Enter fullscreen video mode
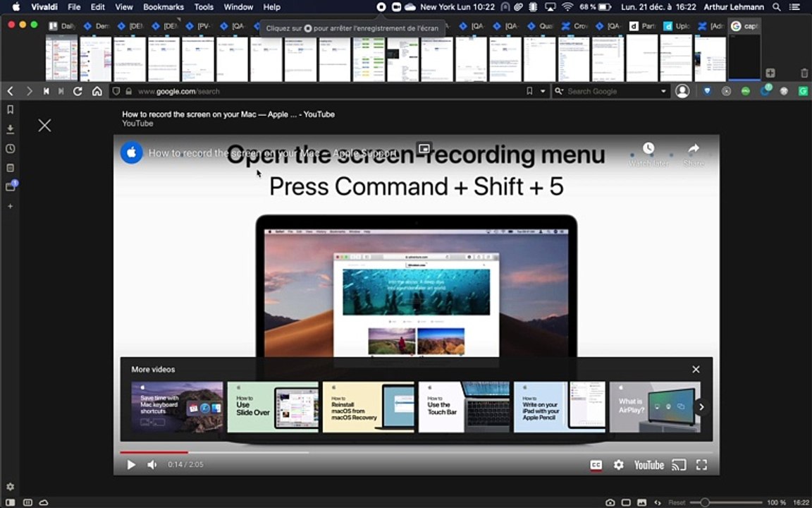812x508 pixels. click(701, 465)
